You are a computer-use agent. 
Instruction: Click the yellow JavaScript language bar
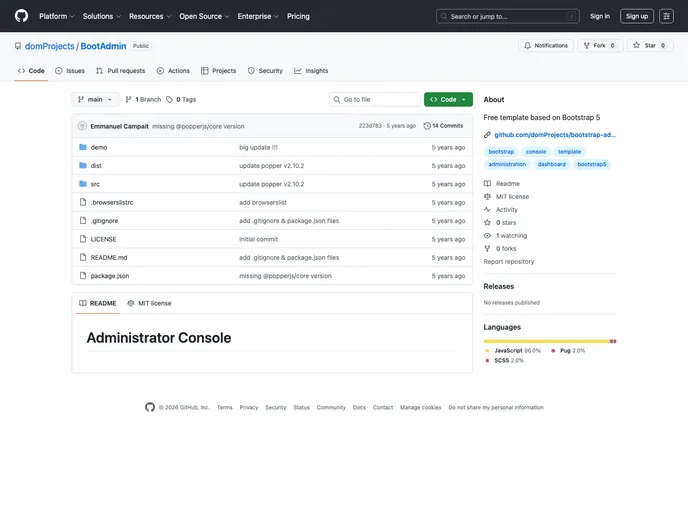point(547,341)
